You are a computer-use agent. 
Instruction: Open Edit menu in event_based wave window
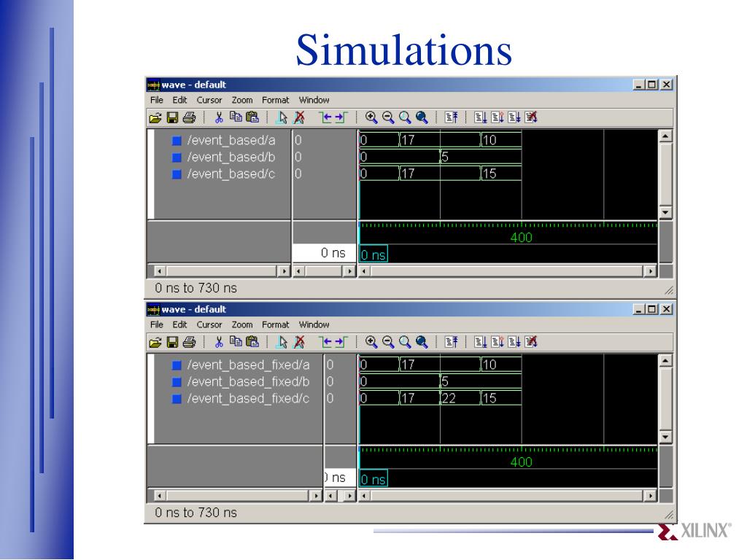pos(179,100)
